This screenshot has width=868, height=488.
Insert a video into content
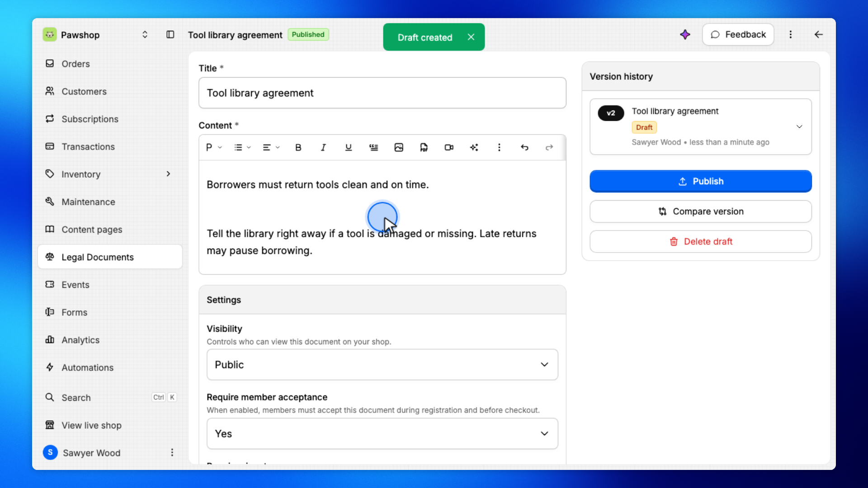[449, 147]
